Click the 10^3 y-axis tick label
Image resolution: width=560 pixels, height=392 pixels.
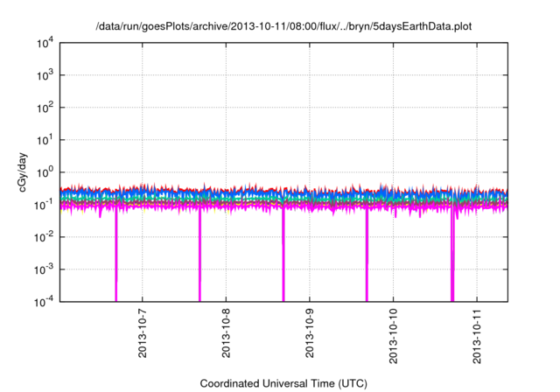pyautogui.click(x=45, y=75)
